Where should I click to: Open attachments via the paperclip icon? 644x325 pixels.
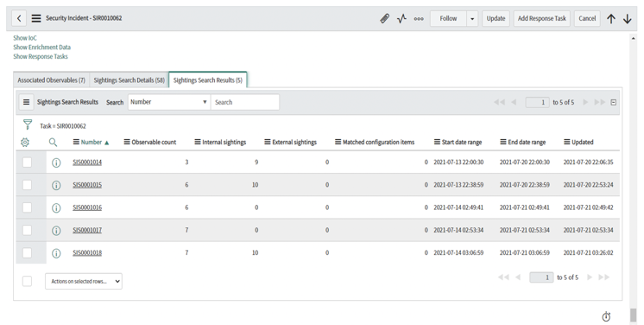point(384,18)
